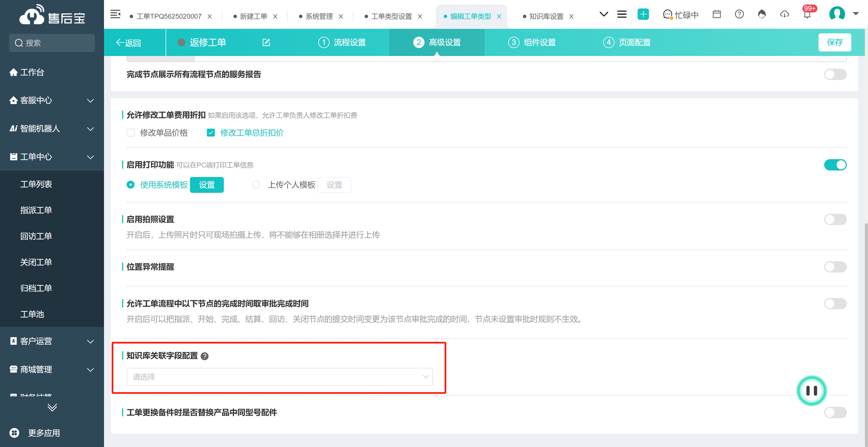Click 设置 next to 上传个人模板
This screenshot has width=868, height=447.
click(x=334, y=185)
